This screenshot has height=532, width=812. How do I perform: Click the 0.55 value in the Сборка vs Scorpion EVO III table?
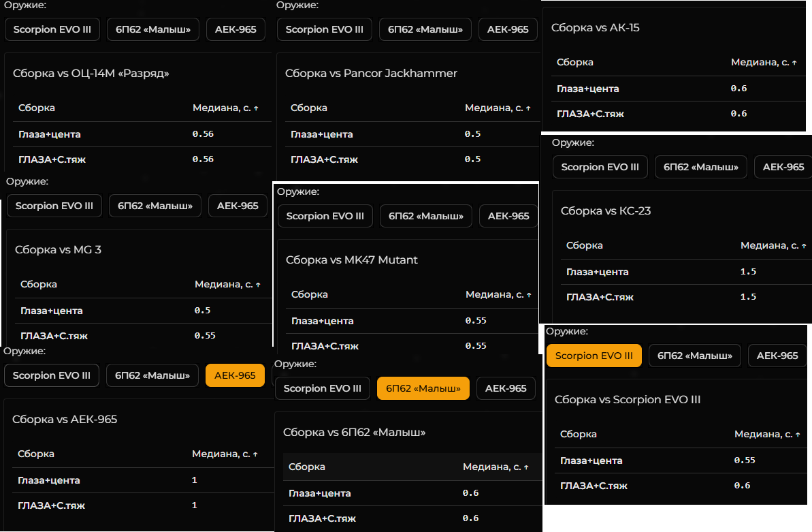click(745, 460)
